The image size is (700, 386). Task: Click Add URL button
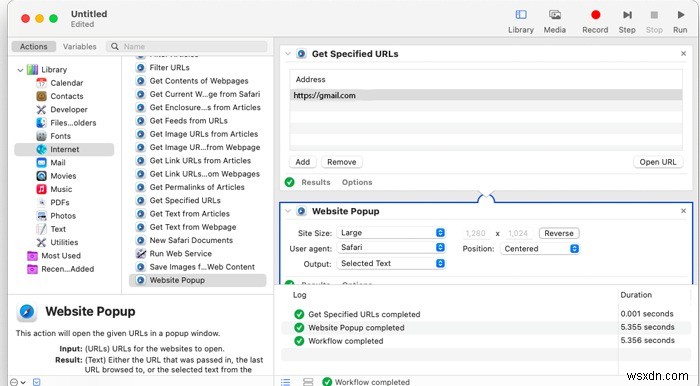pyautogui.click(x=302, y=162)
